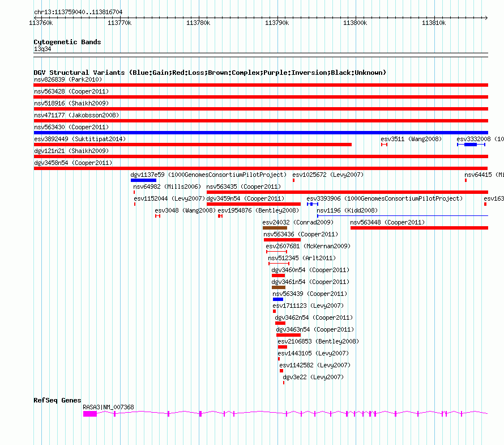This screenshot has width=504, height=445.
Task: Click the red bar under dgv3463n54
Action: pyautogui.click(x=289, y=335)
